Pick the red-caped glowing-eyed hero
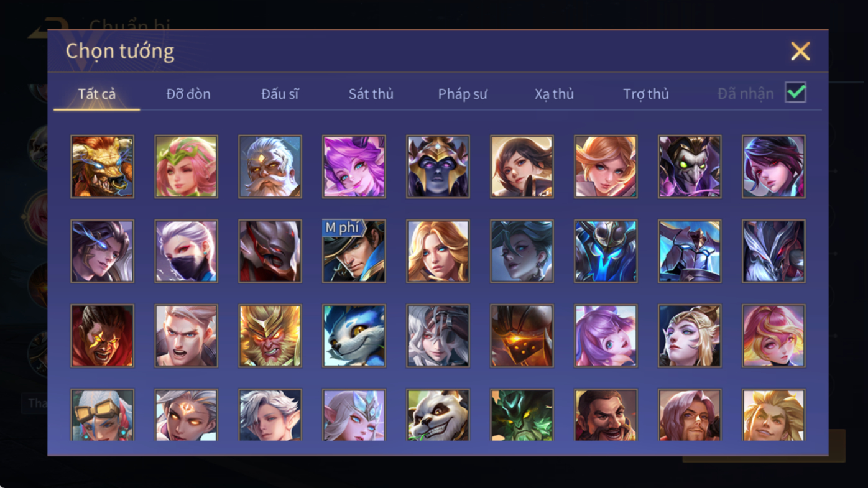The height and width of the screenshot is (488, 868). point(102,336)
